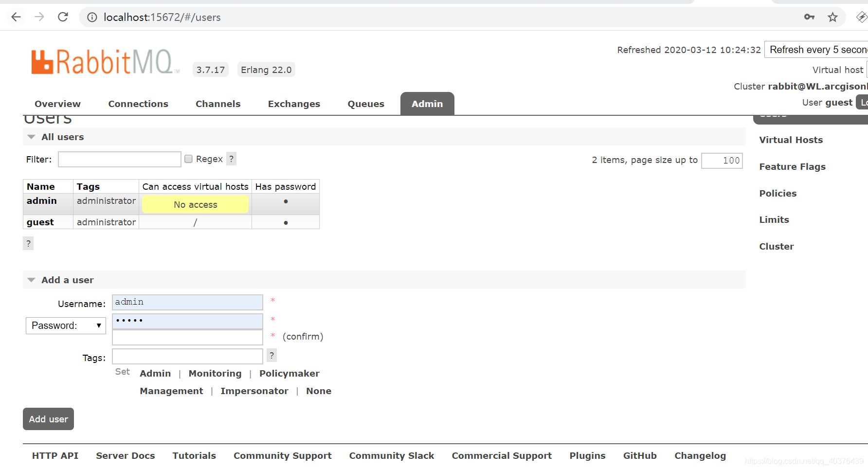Collapse the All users section
868x470 pixels.
coord(62,137)
